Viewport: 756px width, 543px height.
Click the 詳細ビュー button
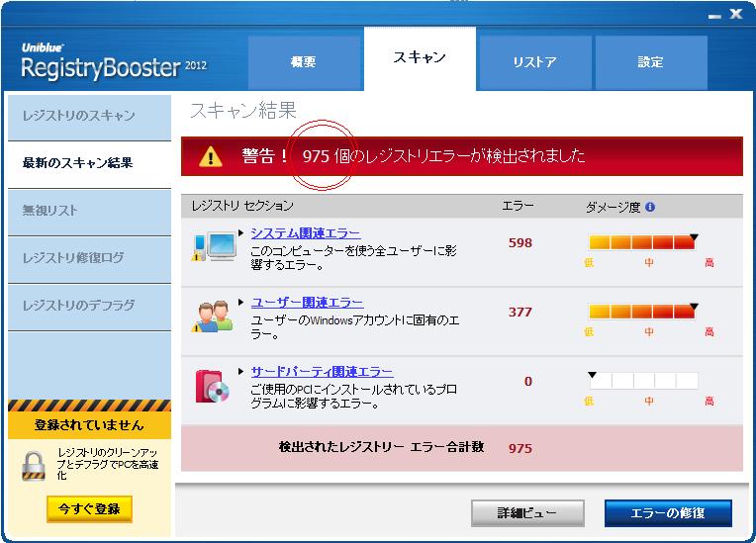click(527, 513)
